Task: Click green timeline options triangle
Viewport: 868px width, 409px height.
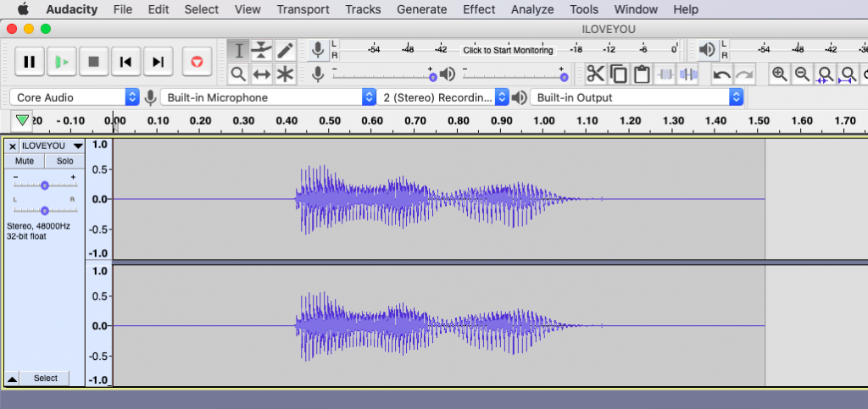Action: pyautogui.click(x=22, y=120)
